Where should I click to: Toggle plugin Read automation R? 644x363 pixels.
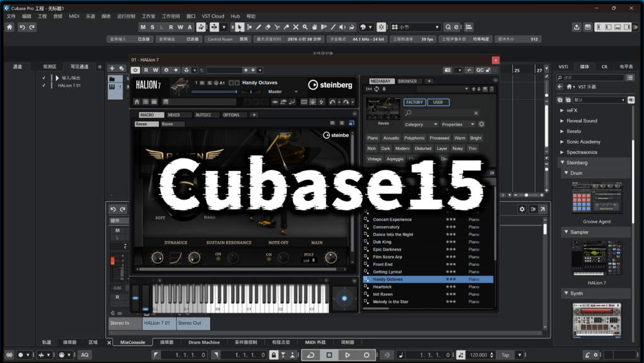pyautogui.click(x=146, y=70)
